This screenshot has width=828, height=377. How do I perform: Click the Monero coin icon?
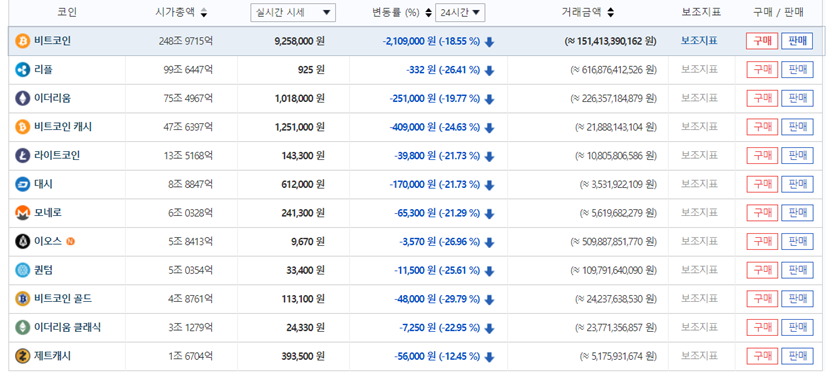tap(23, 213)
